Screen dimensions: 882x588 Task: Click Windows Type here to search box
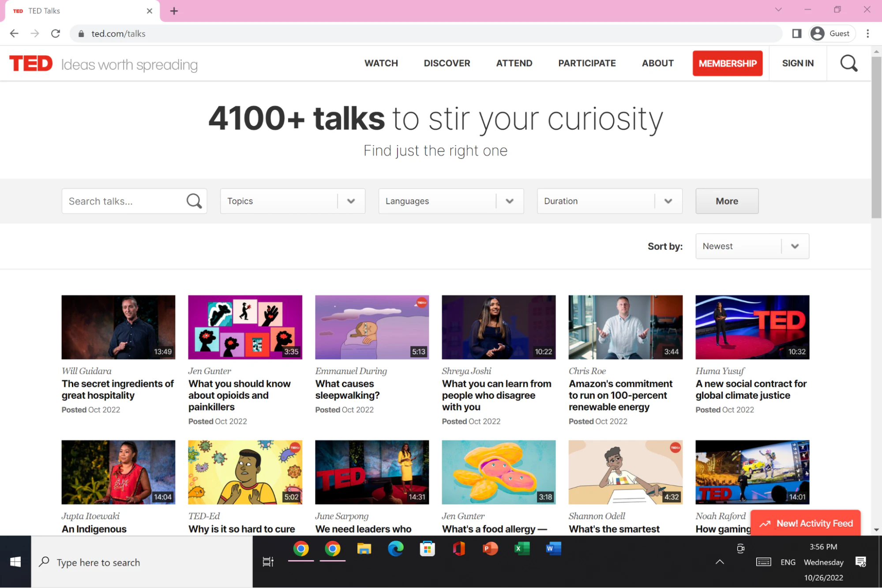[142, 562]
